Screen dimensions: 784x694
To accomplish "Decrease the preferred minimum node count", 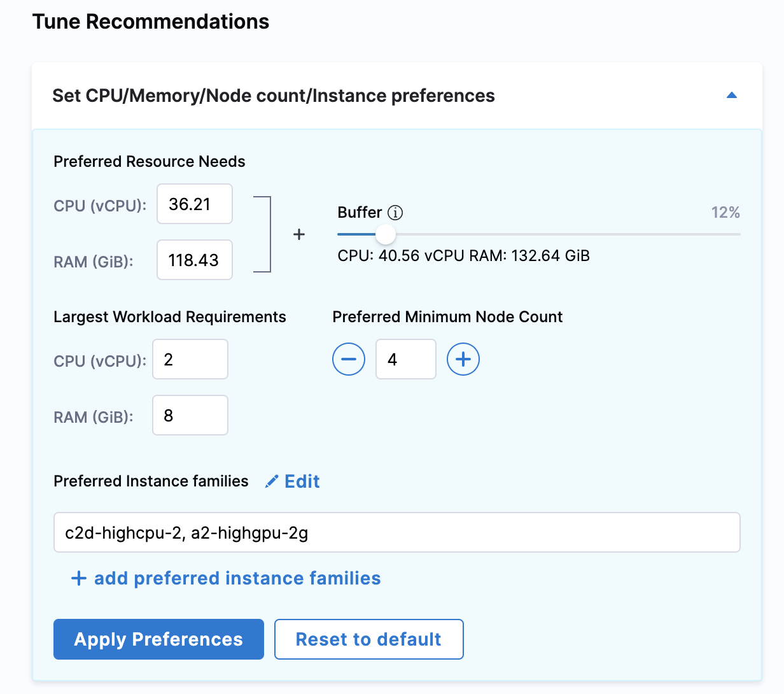I will pyautogui.click(x=349, y=359).
